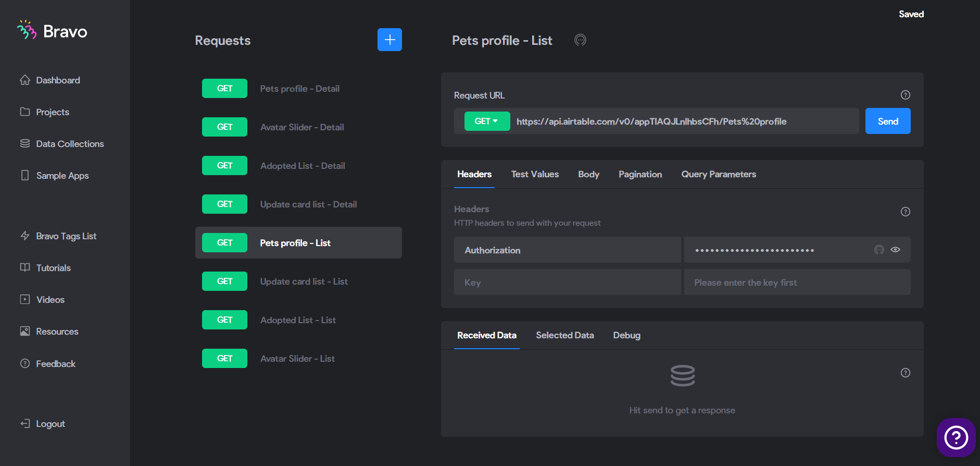This screenshot has height=466, width=980.
Task: Switch to the Test Values tab
Action: point(535,174)
